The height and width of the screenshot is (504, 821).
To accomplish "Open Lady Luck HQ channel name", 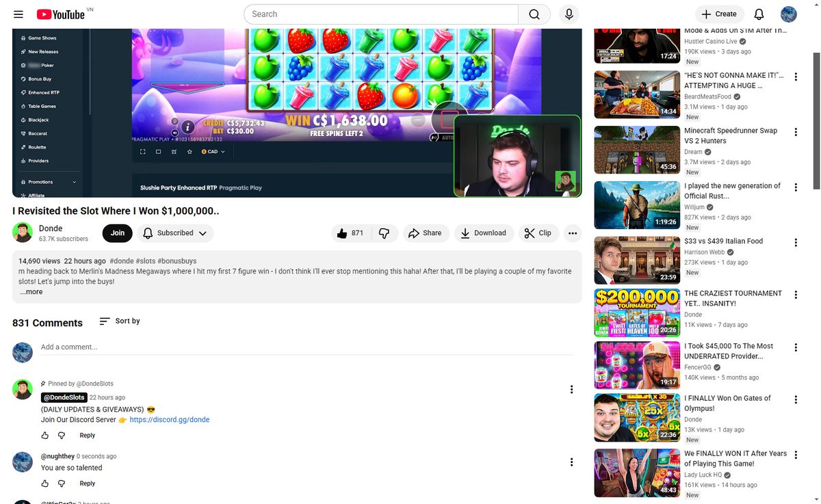I will 704,475.
